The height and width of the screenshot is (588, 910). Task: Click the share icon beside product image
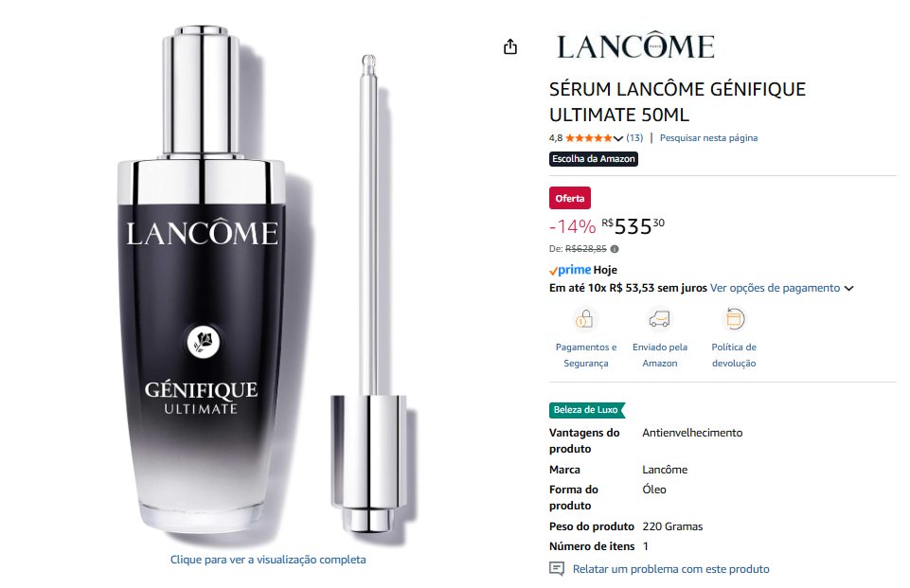[510, 46]
